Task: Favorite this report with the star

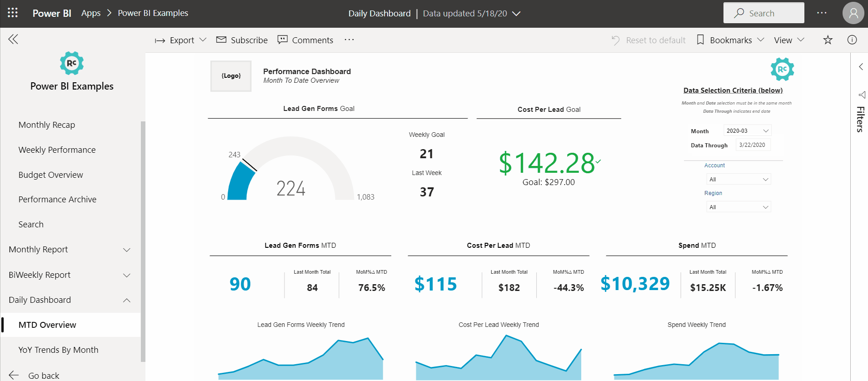Action: click(x=828, y=40)
